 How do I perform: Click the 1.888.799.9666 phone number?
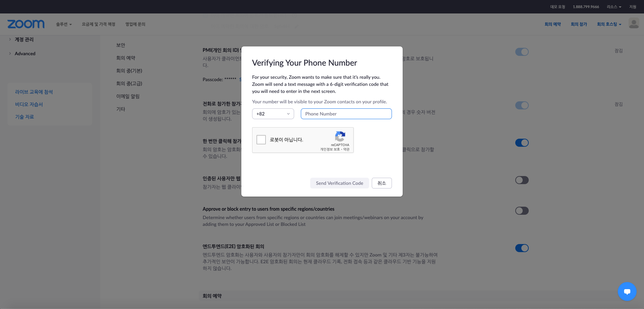tap(586, 7)
